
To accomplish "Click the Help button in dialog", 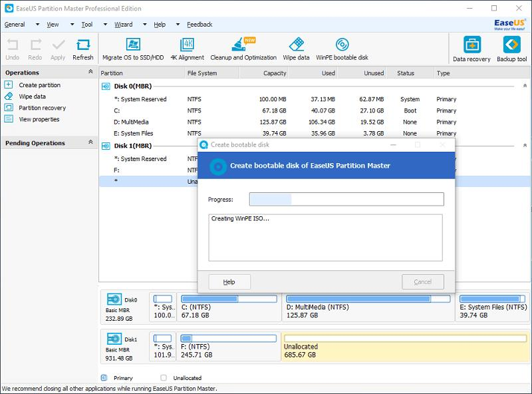I will (229, 282).
